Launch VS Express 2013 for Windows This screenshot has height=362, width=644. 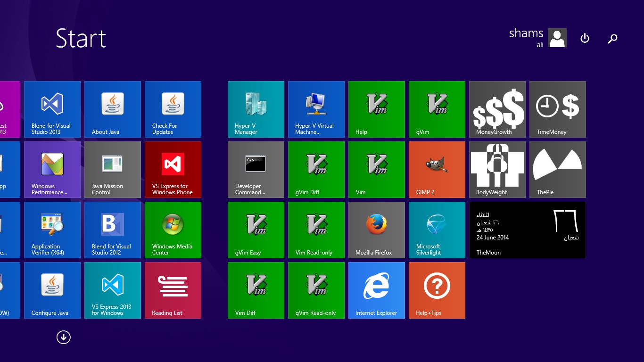coord(113,290)
